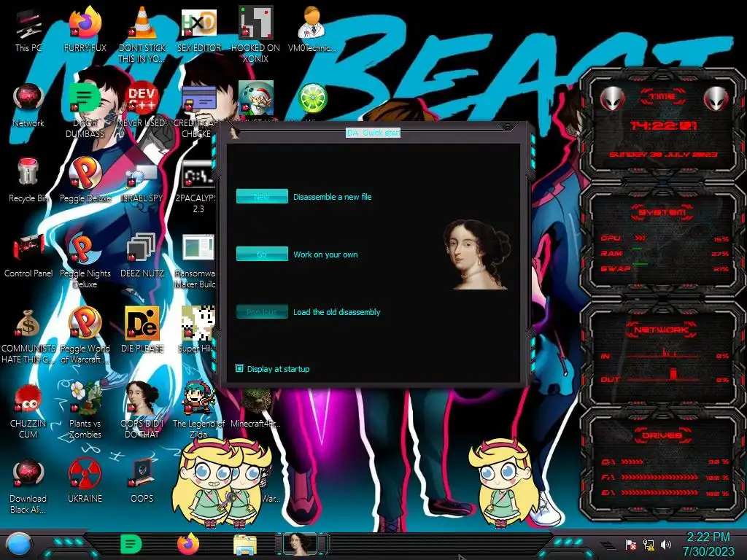Select the lime slice desktop icon
747x560 pixels.
coord(312,99)
